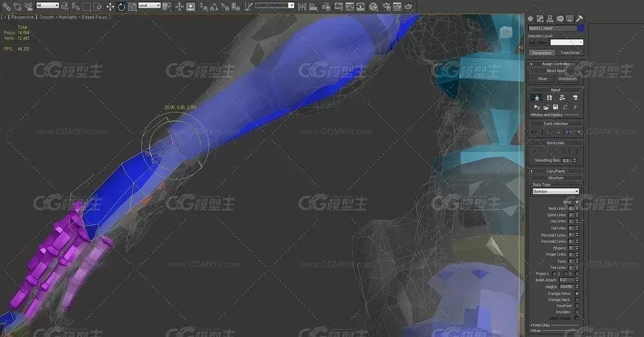Image resolution: width=644 pixels, height=337 pixels.
Task: Enable the Triangle Neck checkbox
Action: click(x=577, y=300)
